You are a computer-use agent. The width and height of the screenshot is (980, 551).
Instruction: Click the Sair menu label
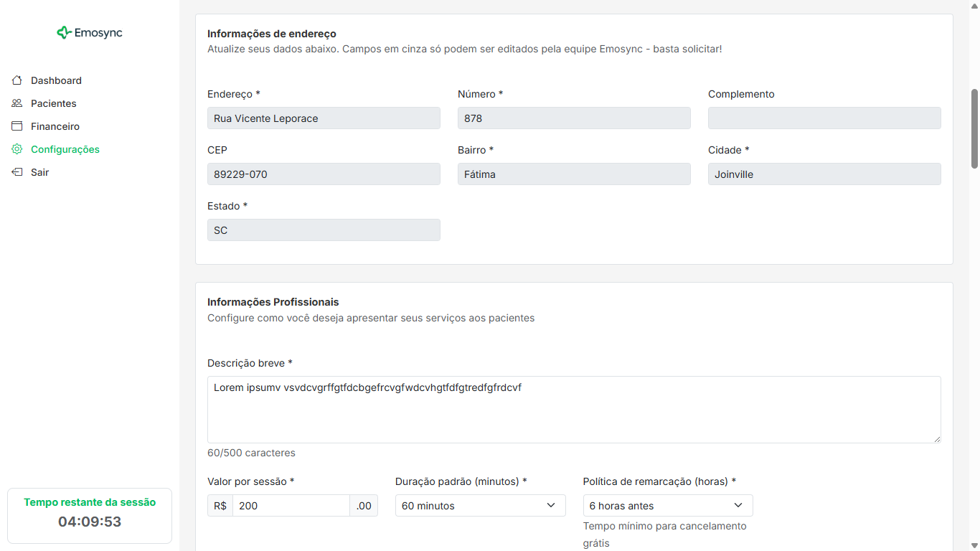pyautogui.click(x=40, y=172)
